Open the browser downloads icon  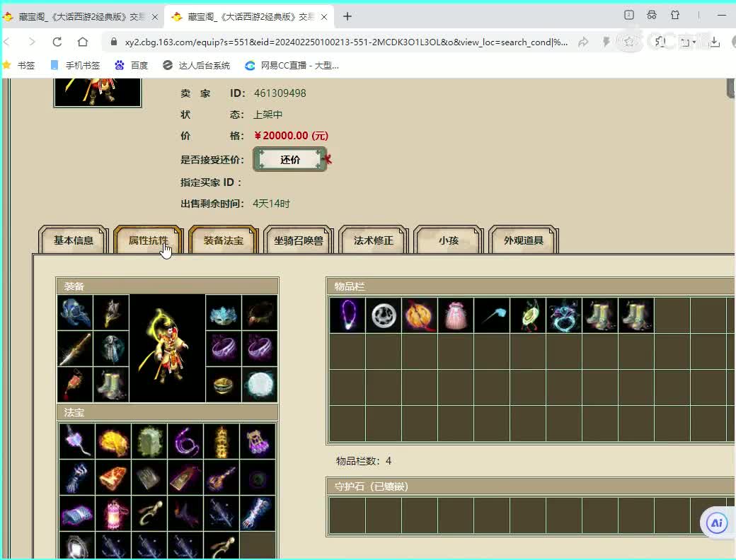[x=714, y=42]
